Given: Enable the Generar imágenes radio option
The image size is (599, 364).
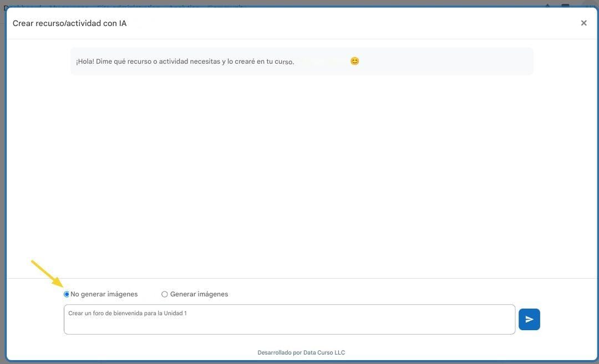Looking at the screenshot, I should [x=164, y=294].
